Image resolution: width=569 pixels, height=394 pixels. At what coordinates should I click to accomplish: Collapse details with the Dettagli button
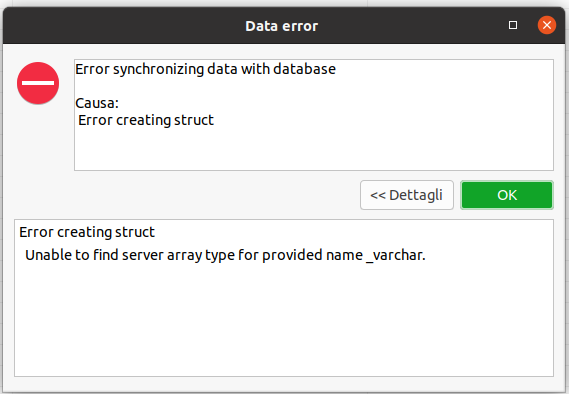point(407,195)
